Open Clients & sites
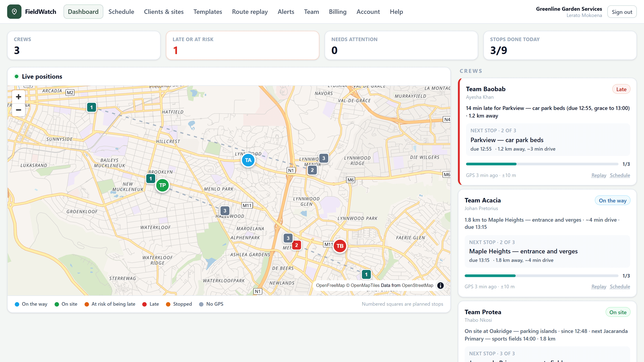This screenshot has width=644, height=362. click(164, 11)
